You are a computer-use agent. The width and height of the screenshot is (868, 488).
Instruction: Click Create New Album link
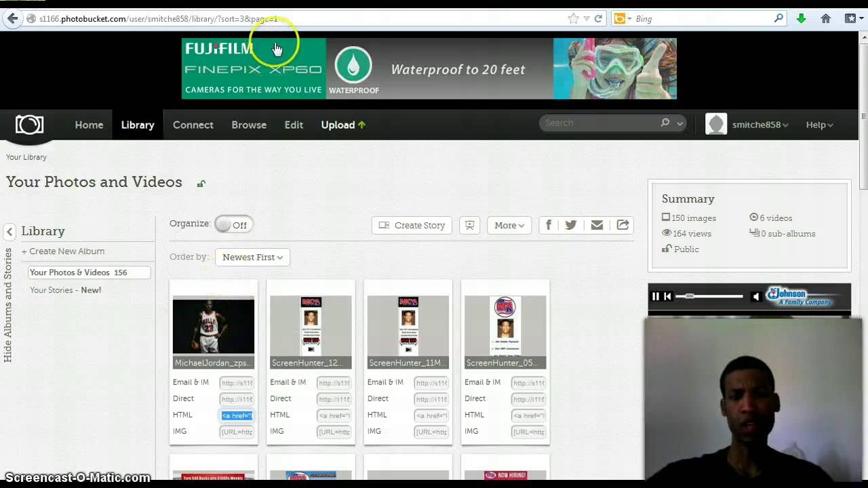(63, 251)
